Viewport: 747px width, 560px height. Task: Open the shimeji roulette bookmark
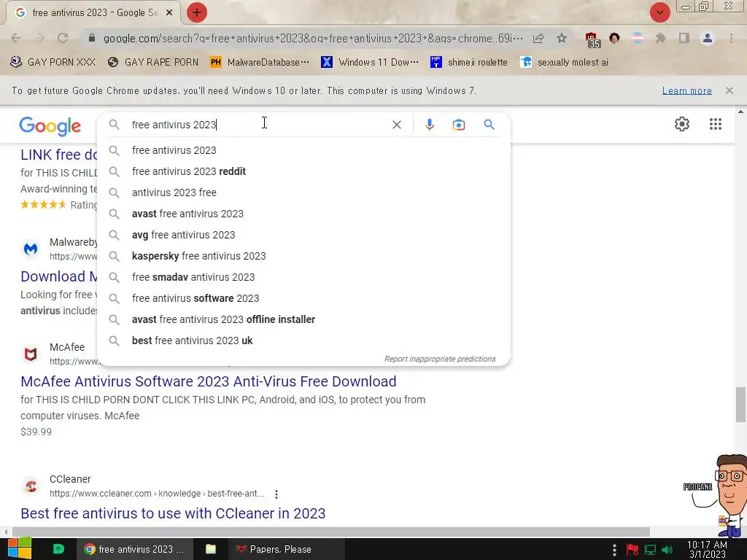(469, 62)
